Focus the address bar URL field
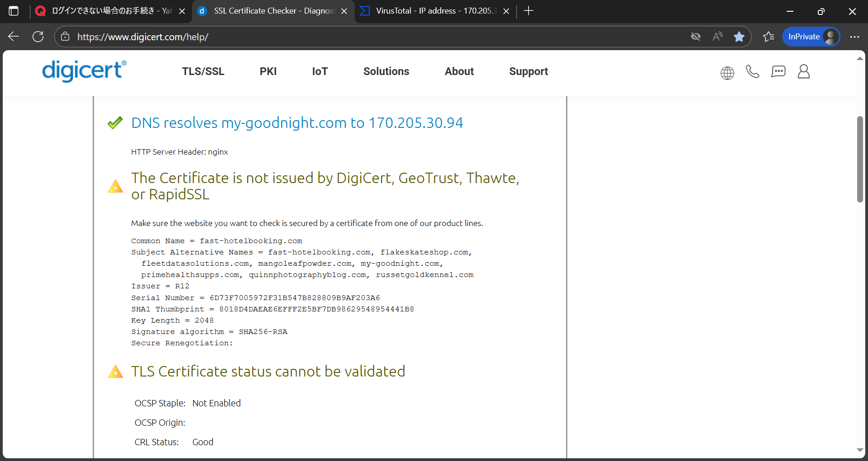The image size is (868, 461). tap(380, 37)
